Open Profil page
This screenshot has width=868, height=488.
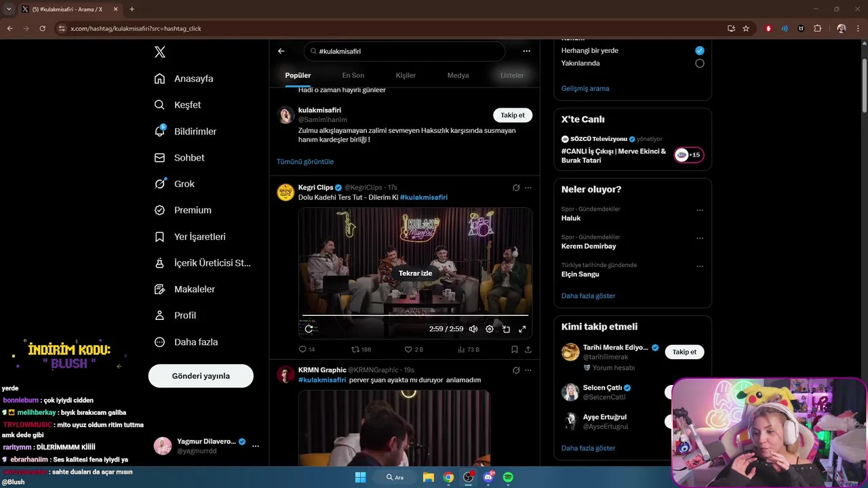click(175, 315)
